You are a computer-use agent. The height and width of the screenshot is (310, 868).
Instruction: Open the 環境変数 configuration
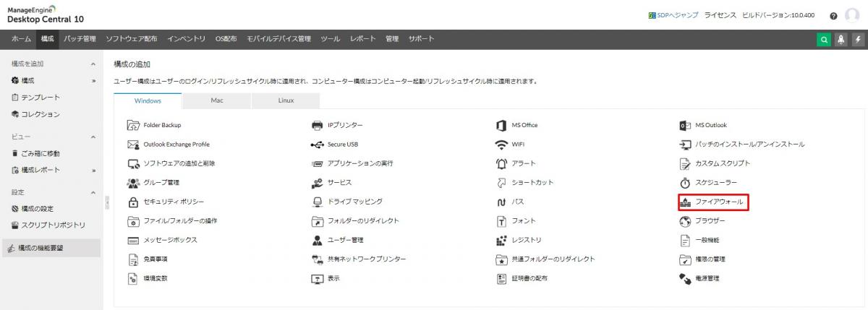pos(147,278)
